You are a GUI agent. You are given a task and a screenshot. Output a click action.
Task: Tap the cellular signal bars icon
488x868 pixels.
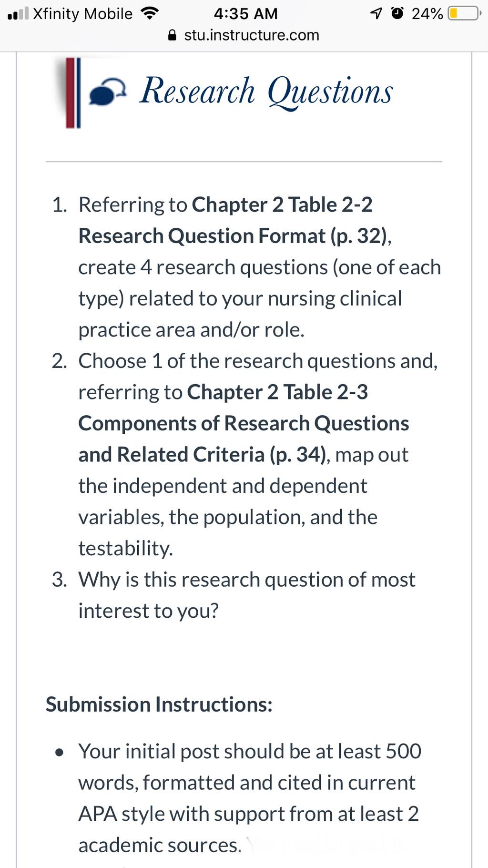click(x=19, y=14)
